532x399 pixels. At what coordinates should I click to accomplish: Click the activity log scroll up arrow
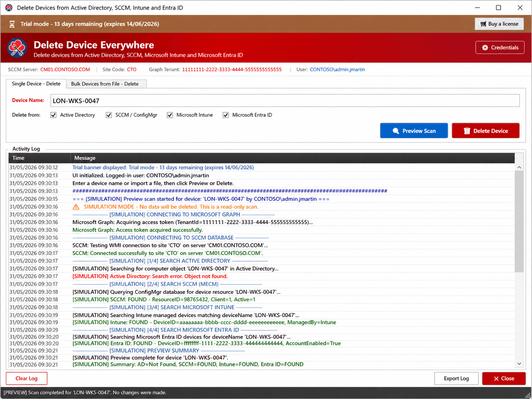(x=519, y=167)
